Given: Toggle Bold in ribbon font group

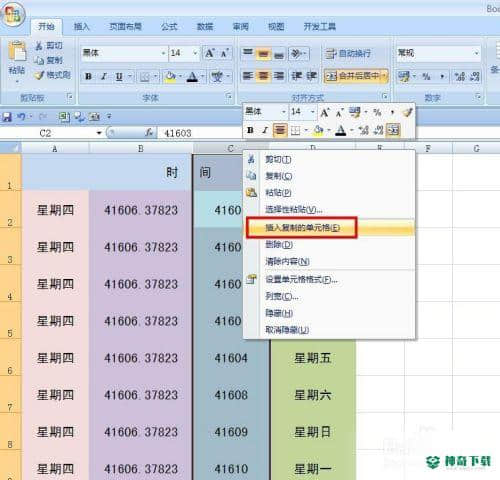Looking at the screenshot, I should [x=88, y=77].
